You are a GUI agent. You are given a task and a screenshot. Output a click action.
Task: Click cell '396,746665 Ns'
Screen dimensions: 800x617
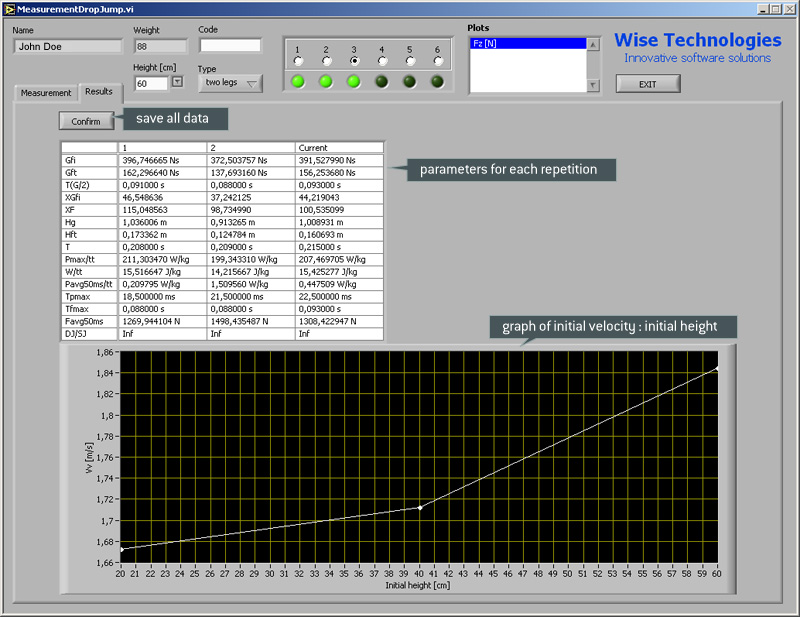tap(162, 160)
